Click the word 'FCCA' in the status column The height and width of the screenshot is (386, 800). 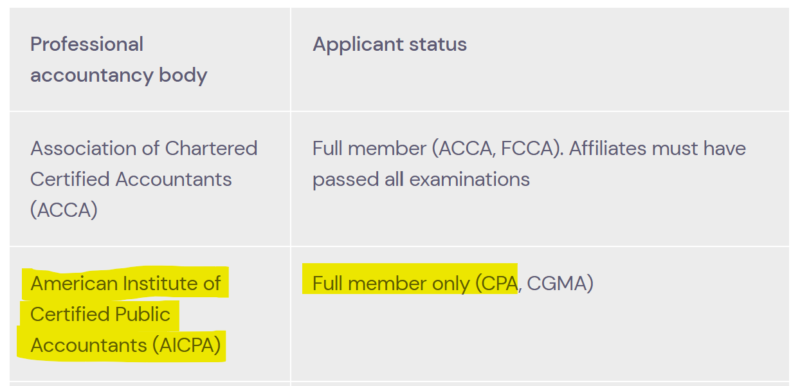coord(533,148)
